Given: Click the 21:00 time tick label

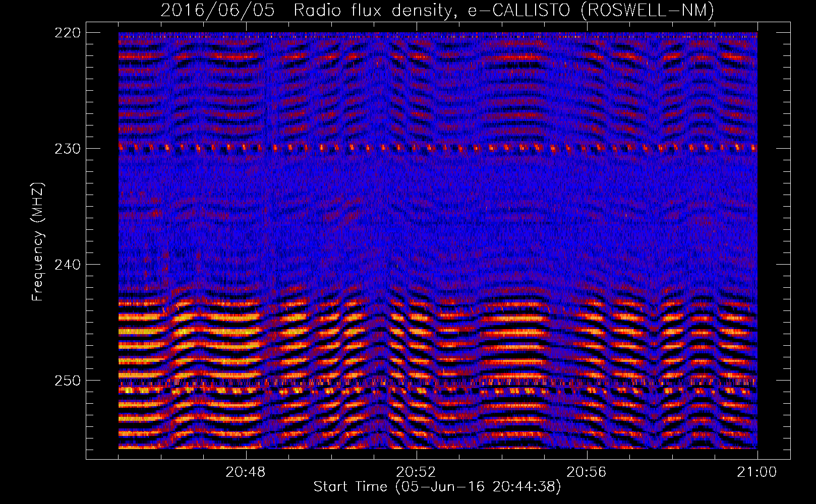Looking at the screenshot, I should point(757,472).
